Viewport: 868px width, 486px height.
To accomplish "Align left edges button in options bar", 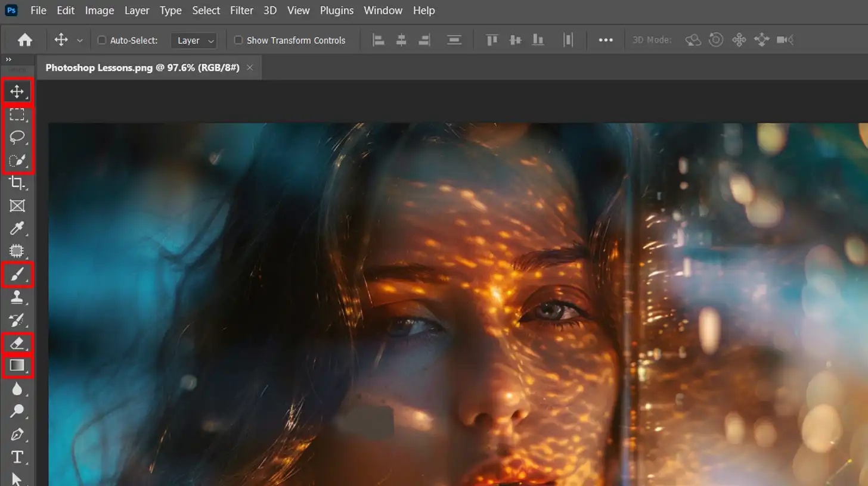I will [379, 40].
